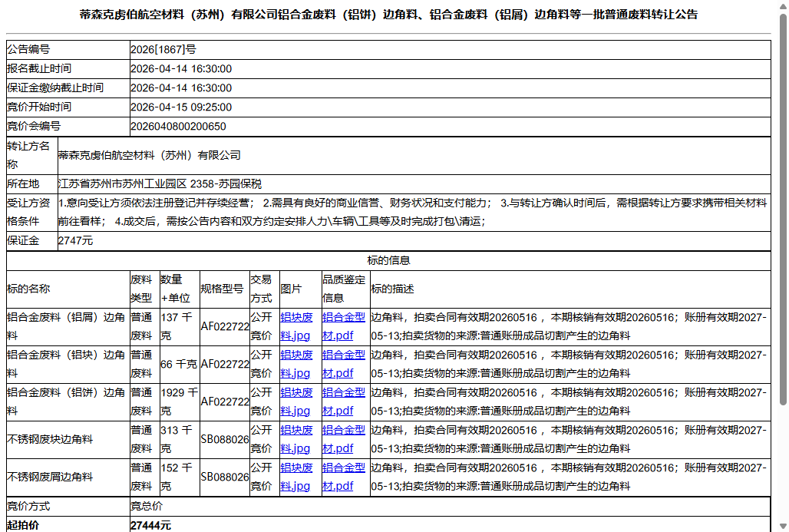Click the transferor name 蒂森克虏伯航空材料（苏州）有限公司 cell
The width and height of the screenshot is (789, 532).
(414, 156)
